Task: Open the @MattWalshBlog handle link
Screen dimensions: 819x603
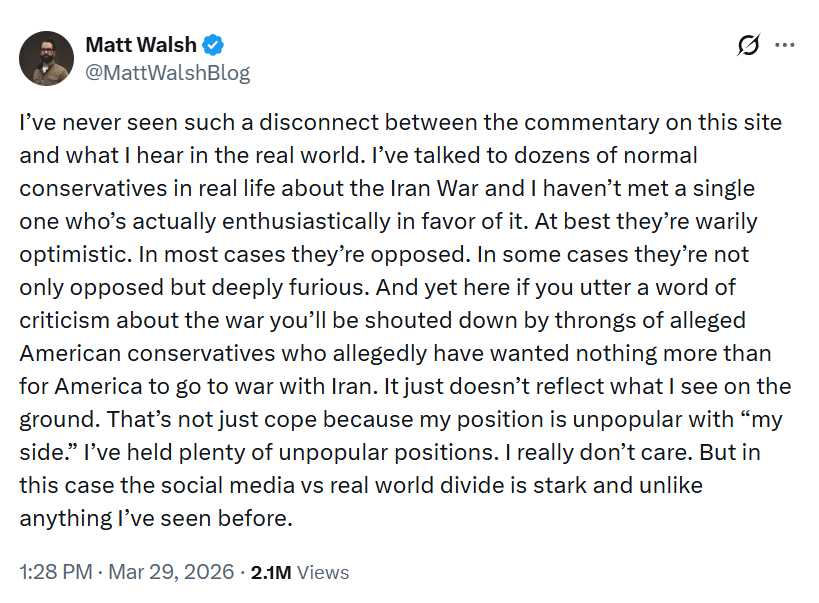Action: pos(168,73)
